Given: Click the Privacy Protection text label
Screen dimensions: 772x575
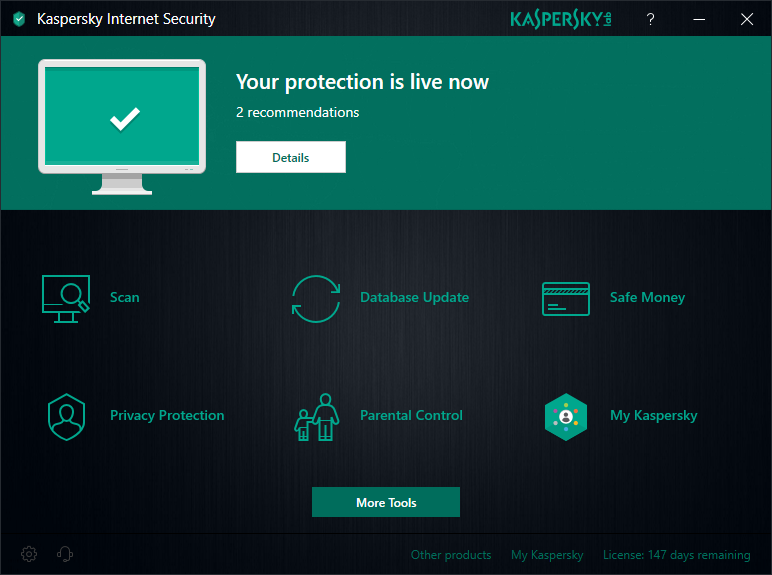Looking at the screenshot, I should point(167,415).
